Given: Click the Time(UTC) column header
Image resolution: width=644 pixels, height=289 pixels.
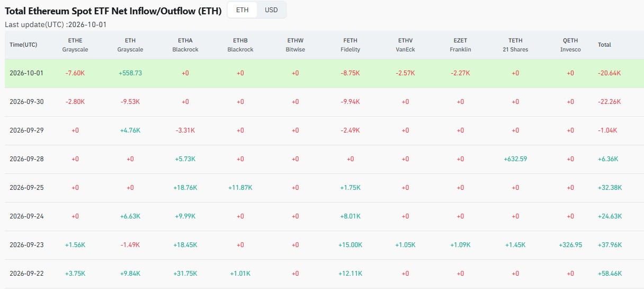Looking at the screenshot, I should pos(23,45).
